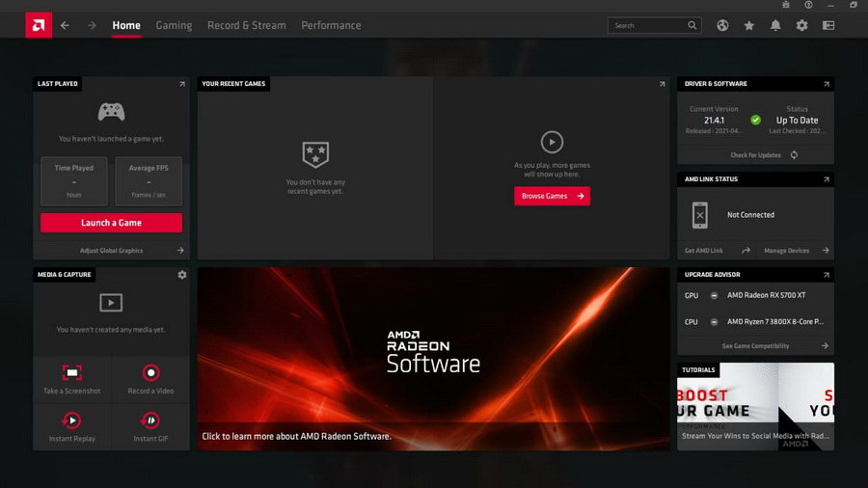Start Record a Video
This screenshot has height=488, width=868.
(150, 379)
